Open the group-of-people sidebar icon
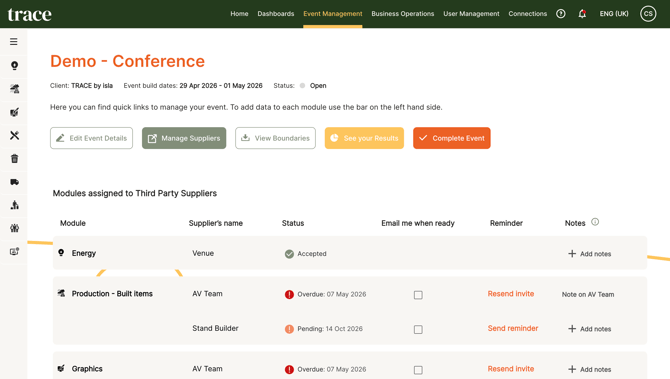The height and width of the screenshot is (379, 670). 14,228
